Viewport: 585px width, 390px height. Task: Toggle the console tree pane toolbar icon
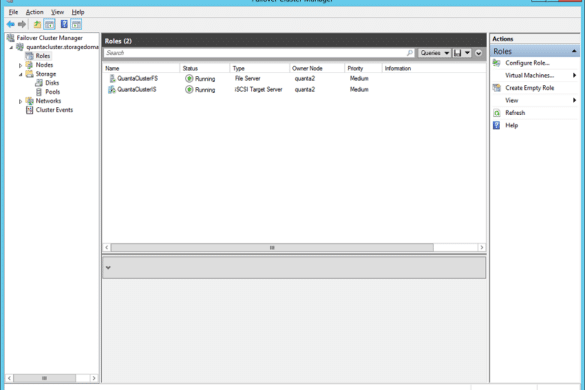(x=49, y=25)
